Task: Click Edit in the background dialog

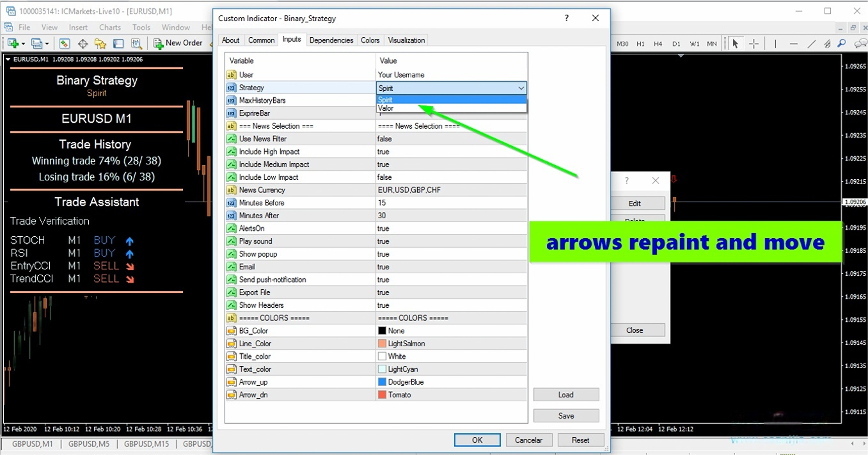Action: click(x=635, y=204)
